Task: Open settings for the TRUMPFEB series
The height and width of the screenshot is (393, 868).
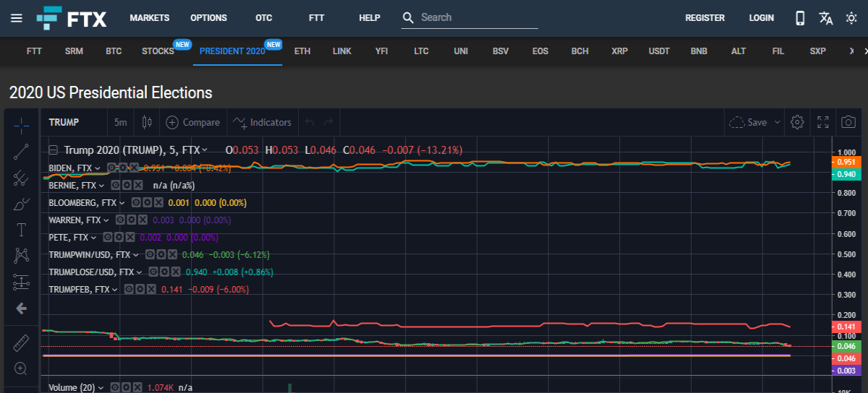Action: tap(139, 289)
